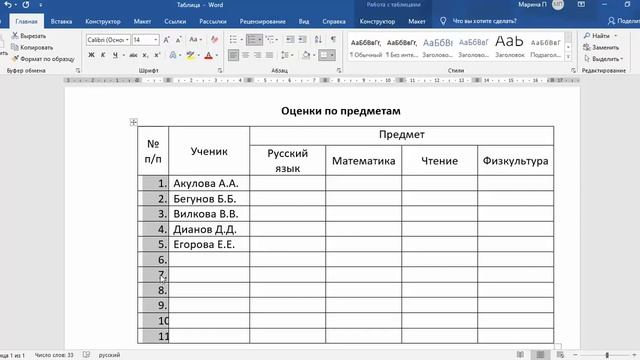Toggle strikethrough (abc) formatting
This screenshot has width=640, height=360.
[x=133, y=55]
